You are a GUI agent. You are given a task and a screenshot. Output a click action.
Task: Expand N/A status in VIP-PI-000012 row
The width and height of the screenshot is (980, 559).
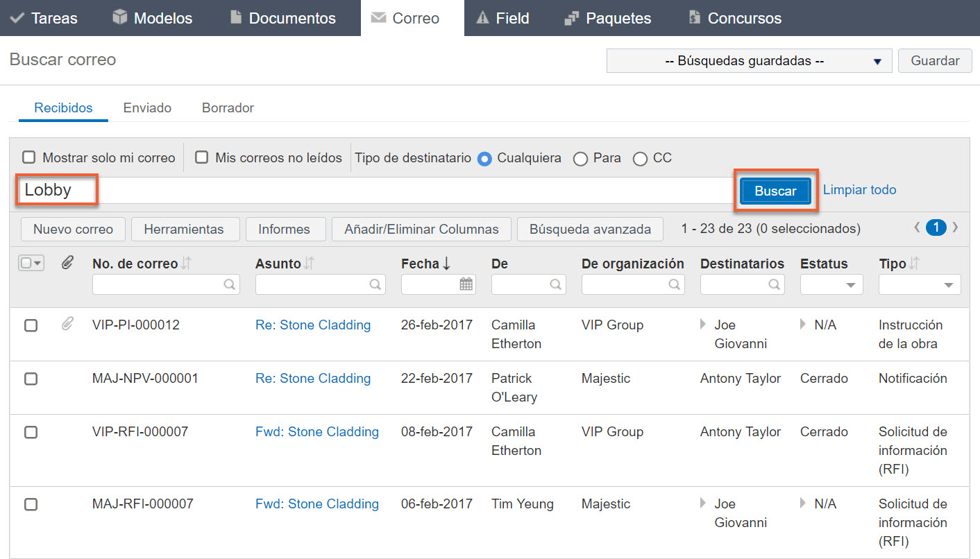pos(804,324)
